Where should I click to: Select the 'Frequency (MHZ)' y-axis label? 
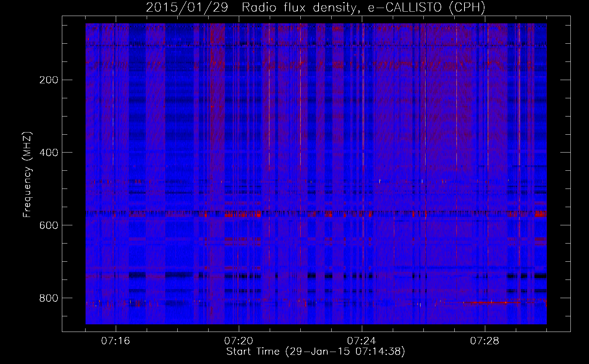coord(27,175)
